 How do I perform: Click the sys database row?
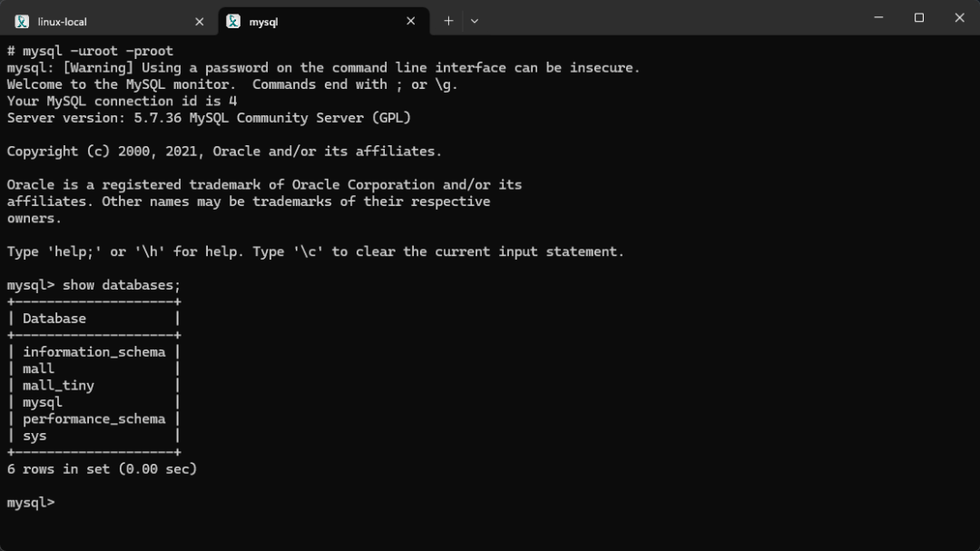point(93,436)
